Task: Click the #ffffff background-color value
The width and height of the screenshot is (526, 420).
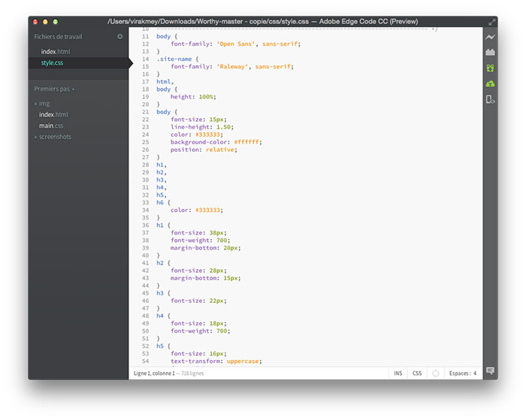Action: click(x=246, y=142)
